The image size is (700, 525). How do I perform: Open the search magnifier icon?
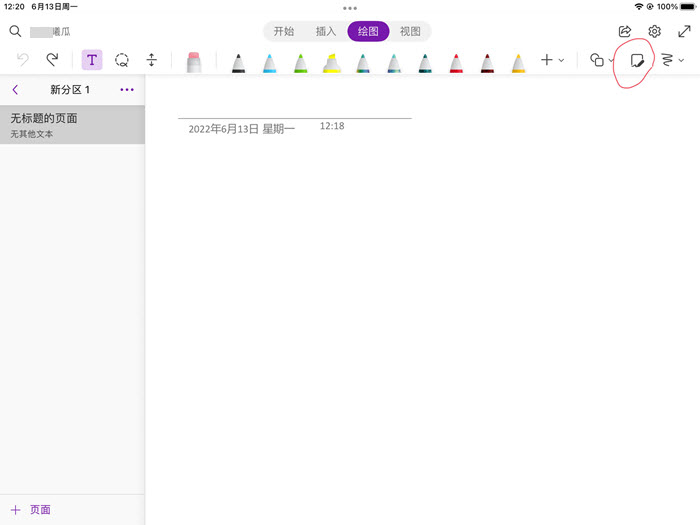coord(15,31)
